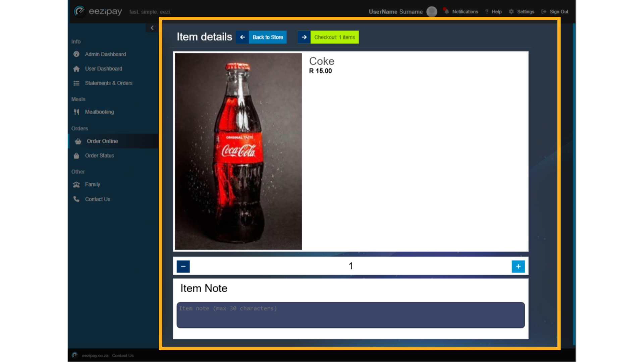
Task: Click the Sign Out arrow icon
Action: pos(544,12)
